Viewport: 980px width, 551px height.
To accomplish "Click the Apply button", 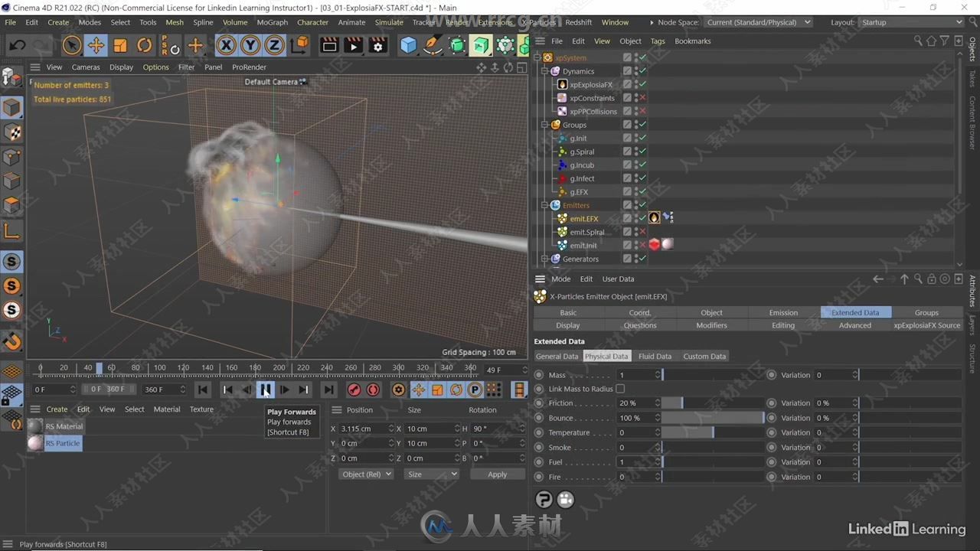I will tap(498, 474).
